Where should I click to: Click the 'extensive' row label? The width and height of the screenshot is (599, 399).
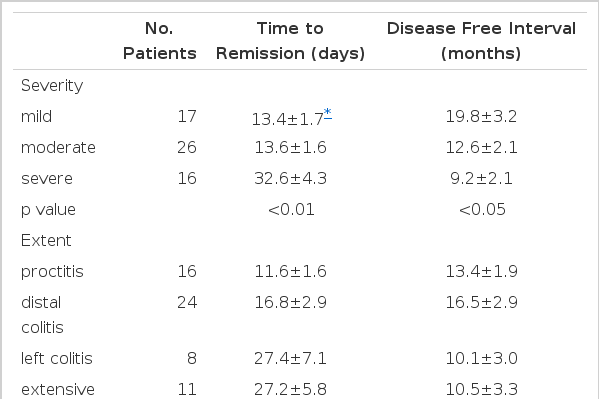pyautogui.click(x=58, y=389)
